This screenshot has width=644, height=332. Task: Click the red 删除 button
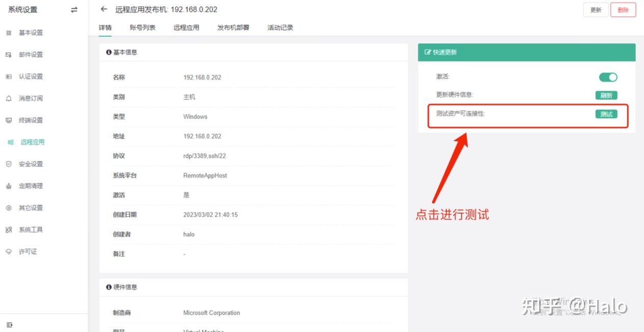[x=623, y=10]
